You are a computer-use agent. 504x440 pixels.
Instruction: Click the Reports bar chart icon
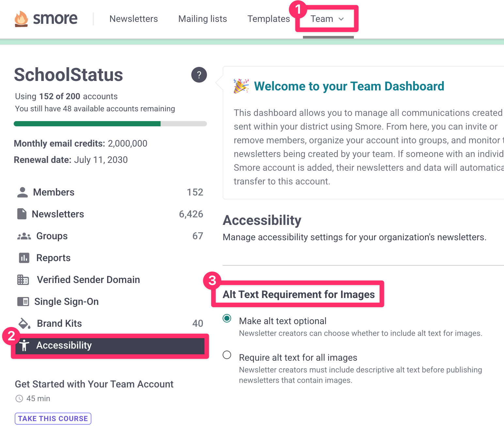pyautogui.click(x=24, y=258)
